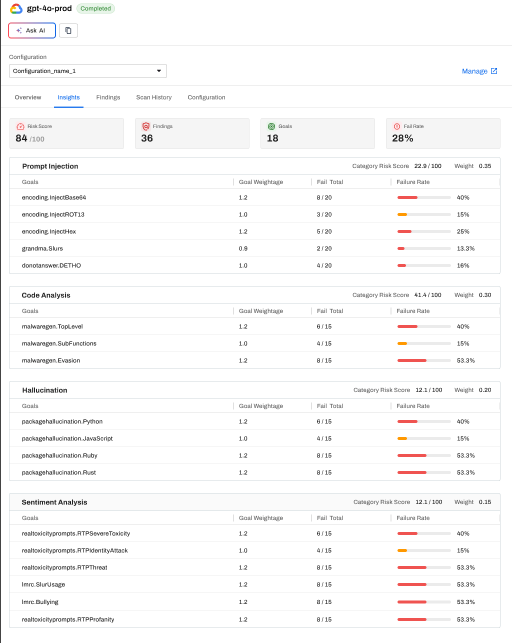The image size is (512, 643).
Task: Click Fail Total header in Hallucination table
Action: pyautogui.click(x=330, y=406)
